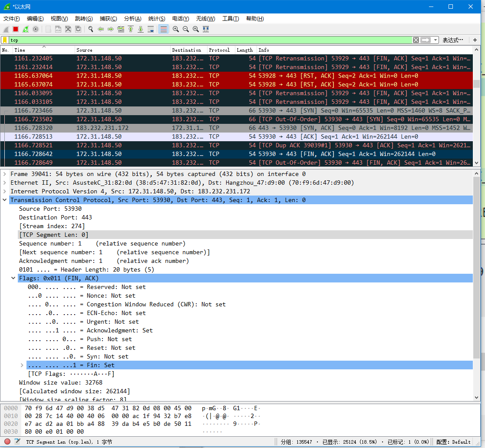Click the 配置: Default profile label
Screen dimensions: 485x448
pos(453,442)
